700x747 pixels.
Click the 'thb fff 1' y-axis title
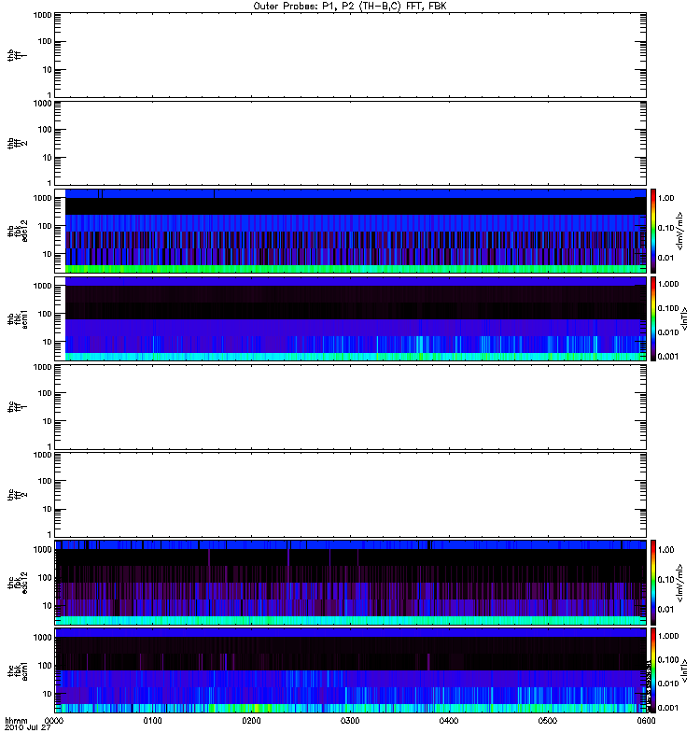click(17, 55)
